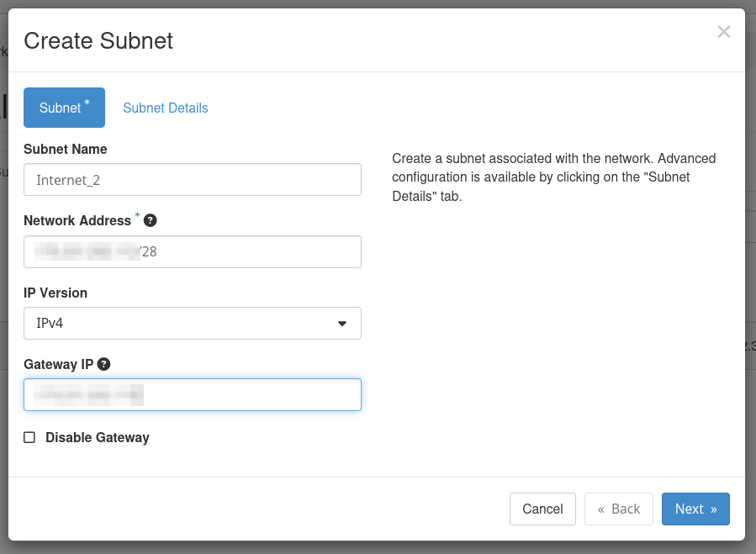Focus the Subnet Name input field
Viewport: 756px width, 554px height.
193,179
